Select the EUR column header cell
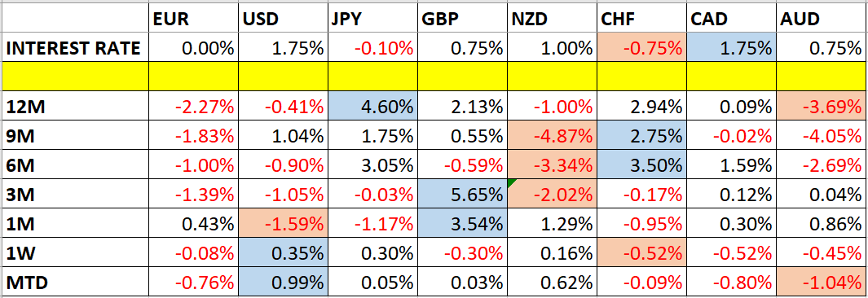 (194, 20)
